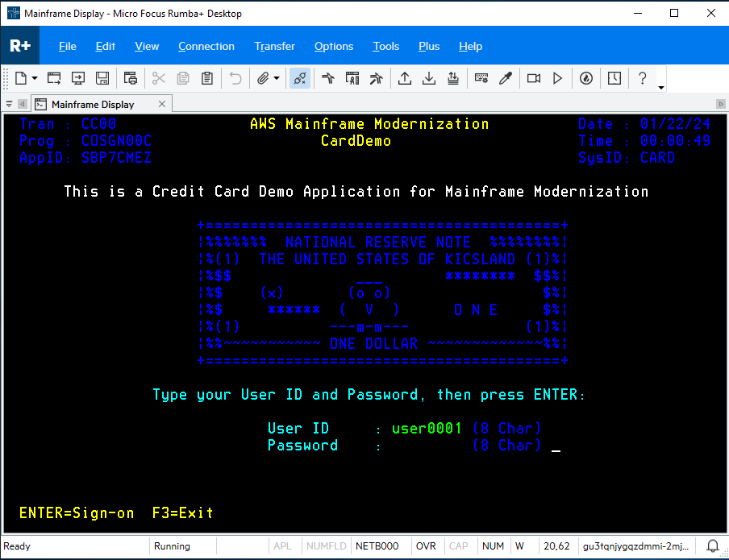Click the receive file download icon
This screenshot has width=729, height=560.
click(x=429, y=78)
